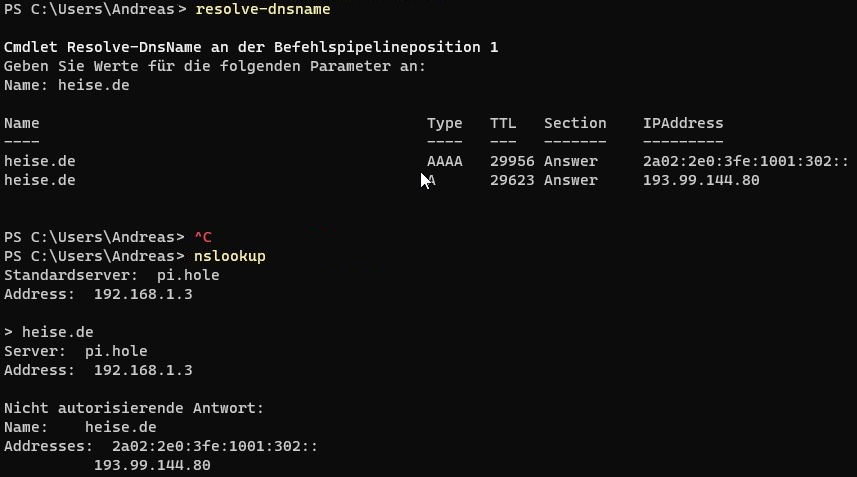Click the Type column header

pyautogui.click(x=444, y=123)
